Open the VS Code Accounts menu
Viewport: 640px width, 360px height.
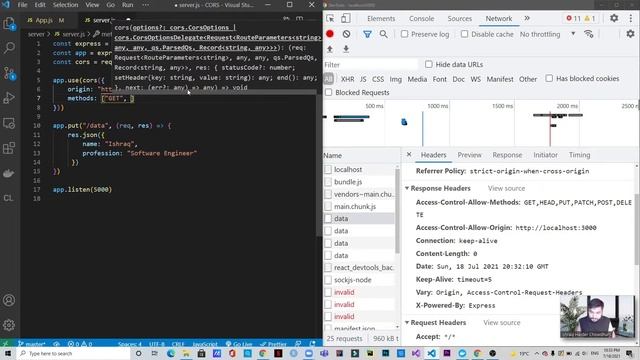(9, 300)
